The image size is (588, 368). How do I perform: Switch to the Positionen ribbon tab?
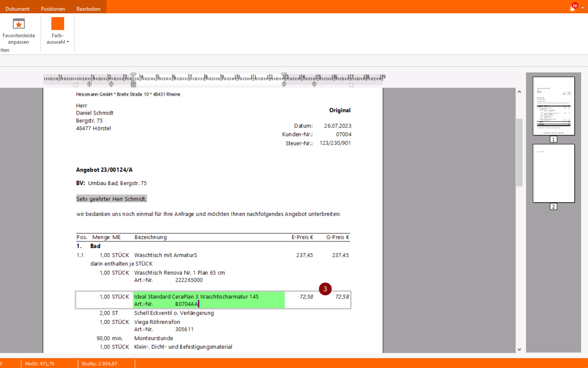(x=52, y=8)
